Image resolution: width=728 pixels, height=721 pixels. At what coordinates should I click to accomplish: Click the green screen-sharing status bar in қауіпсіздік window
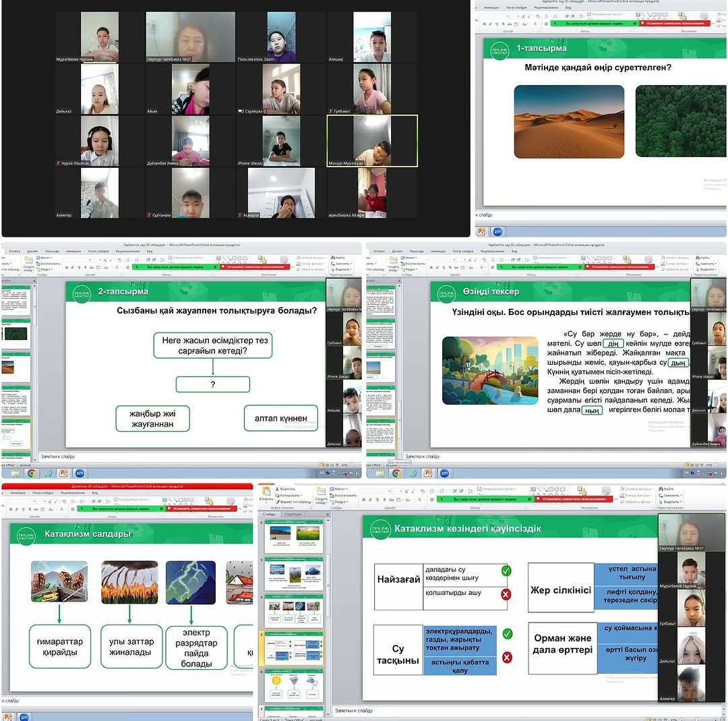pos(485,499)
